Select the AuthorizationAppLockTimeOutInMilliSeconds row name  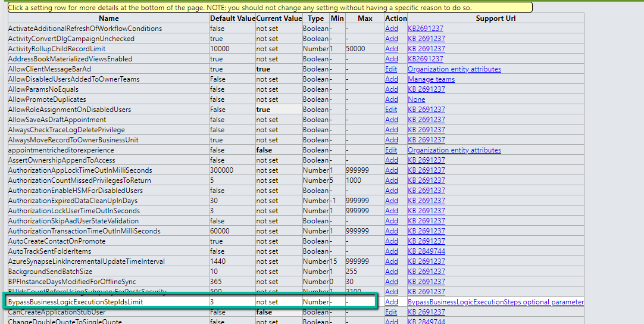(x=80, y=170)
